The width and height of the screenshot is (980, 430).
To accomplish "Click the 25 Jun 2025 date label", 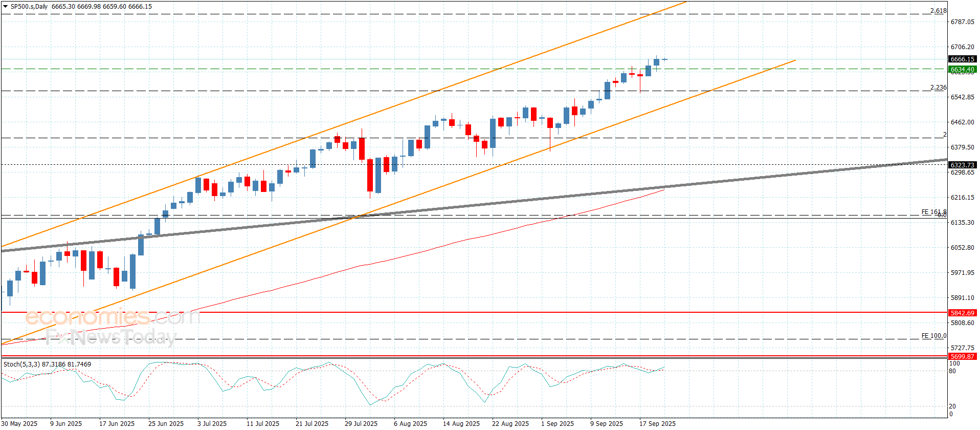I will (x=166, y=424).
